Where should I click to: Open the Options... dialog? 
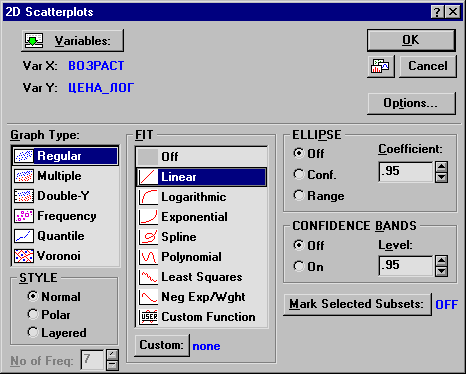(411, 103)
